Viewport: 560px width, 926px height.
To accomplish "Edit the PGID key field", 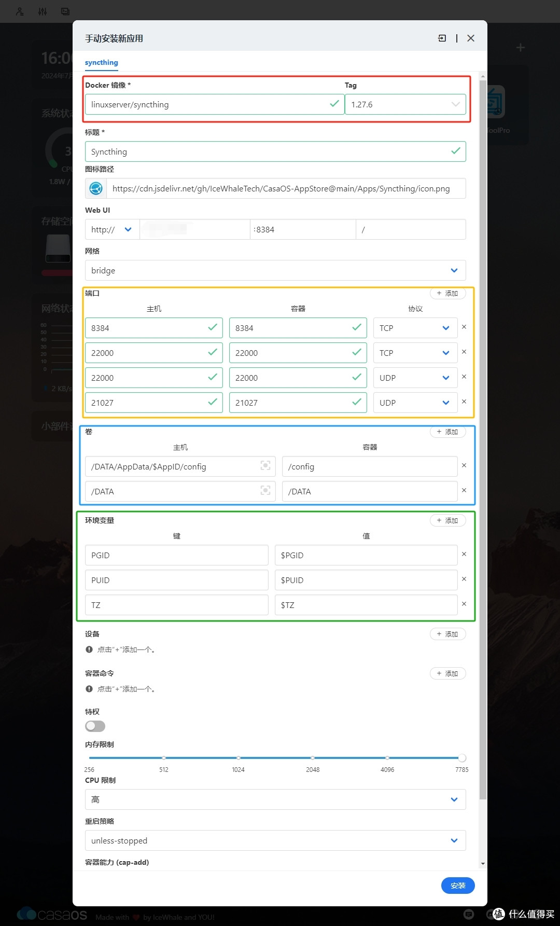I will (177, 555).
